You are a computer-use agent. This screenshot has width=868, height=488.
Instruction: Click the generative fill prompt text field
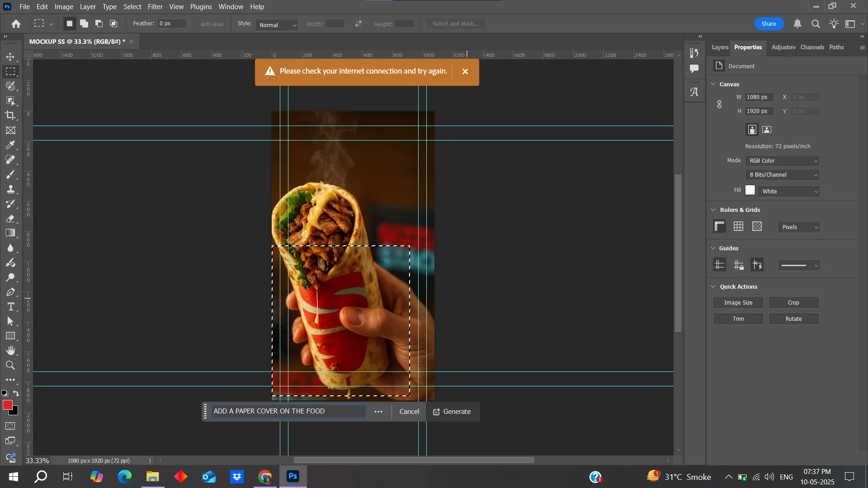[288, 411]
